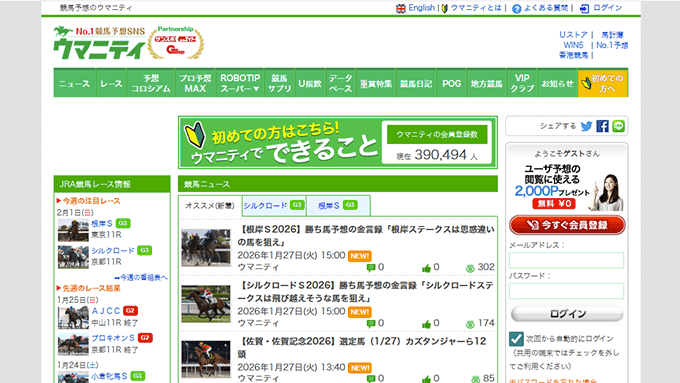The image size is (680, 383).
Task: Open 佐賀記念2026 article thumbnail image
Action: point(206,359)
